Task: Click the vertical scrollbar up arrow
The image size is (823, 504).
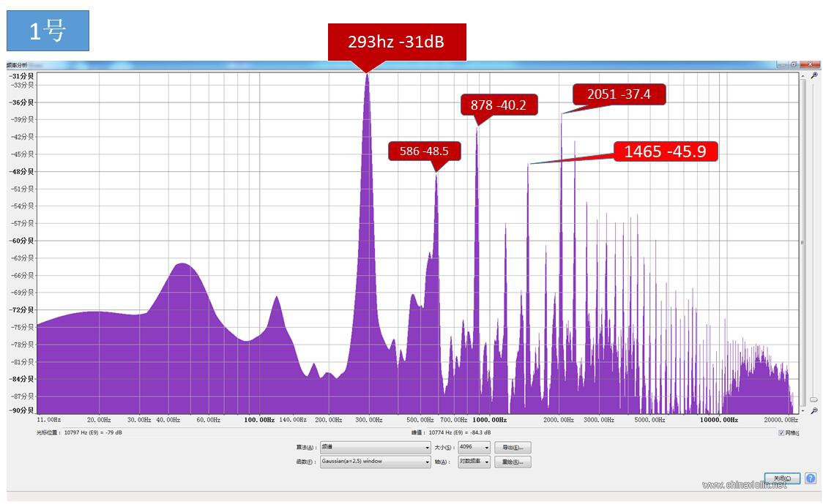Action: tap(802, 76)
